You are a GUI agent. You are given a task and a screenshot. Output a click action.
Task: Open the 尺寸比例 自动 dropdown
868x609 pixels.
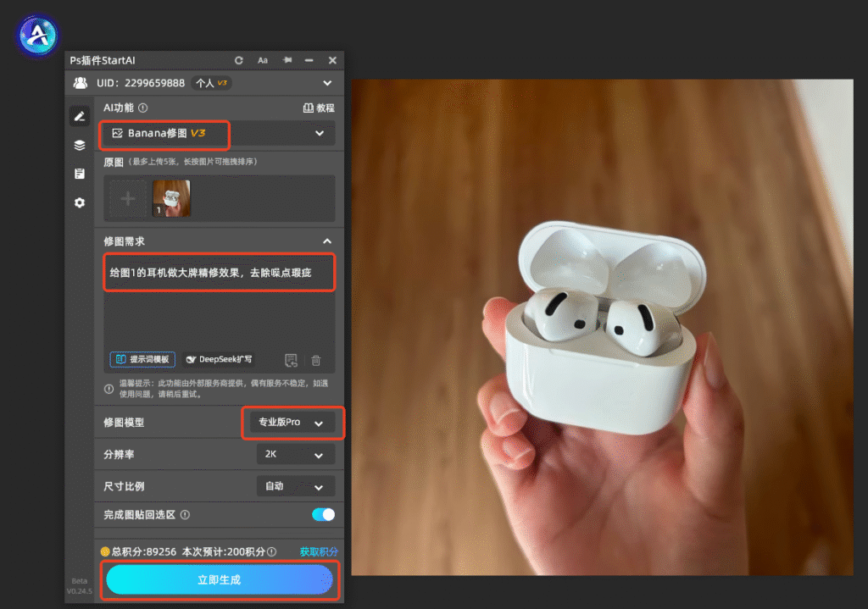(296, 486)
